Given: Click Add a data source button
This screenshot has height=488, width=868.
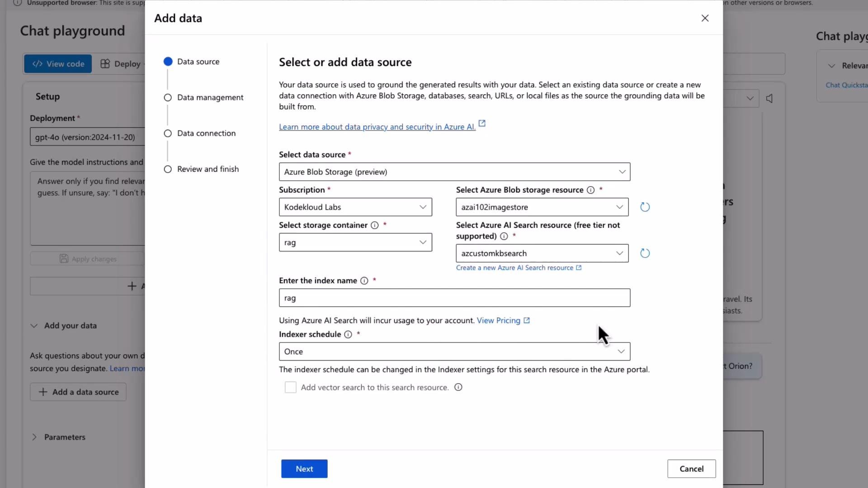Looking at the screenshot, I should [x=78, y=392].
